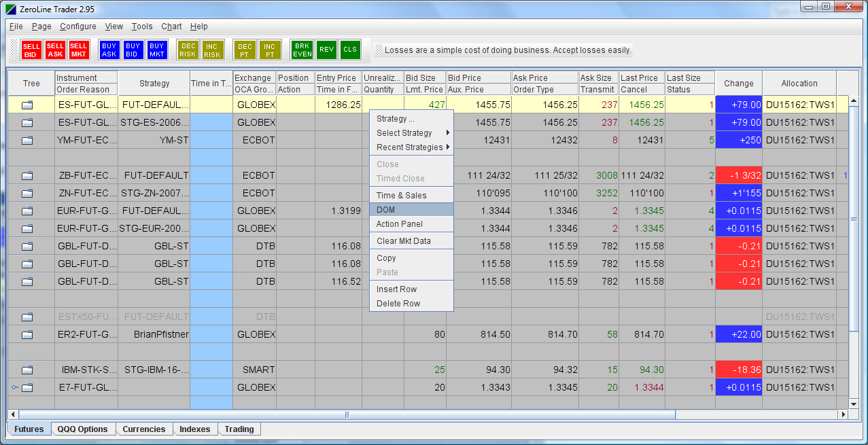868x445 pixels.
Task: Choose Time & Sales in the context menu
Action: [411, 196]
